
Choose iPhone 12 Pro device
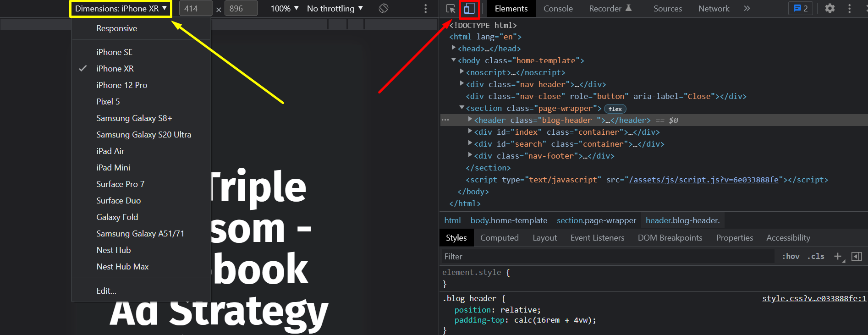[x=141, y=85]
